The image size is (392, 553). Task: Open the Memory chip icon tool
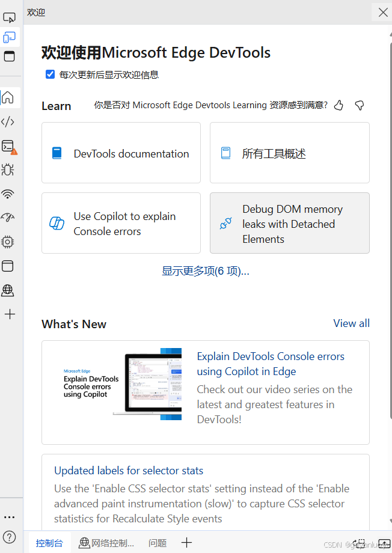(8, 242)
